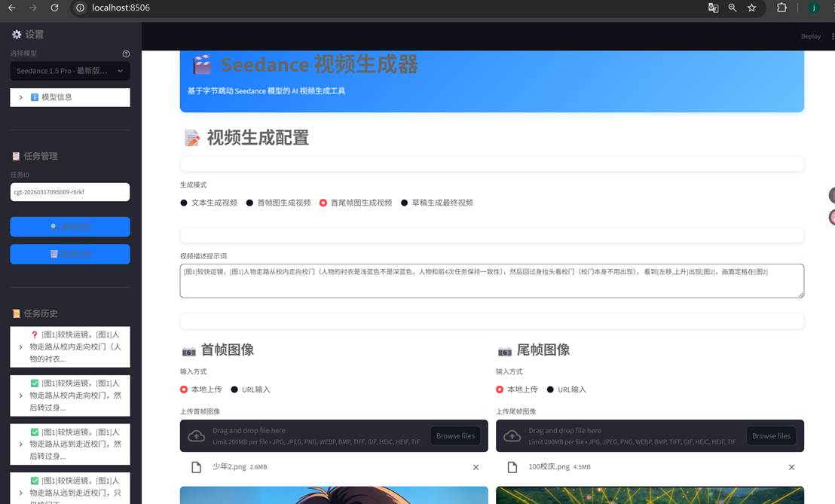Click the first-frame Drag and drop file area

334,436
